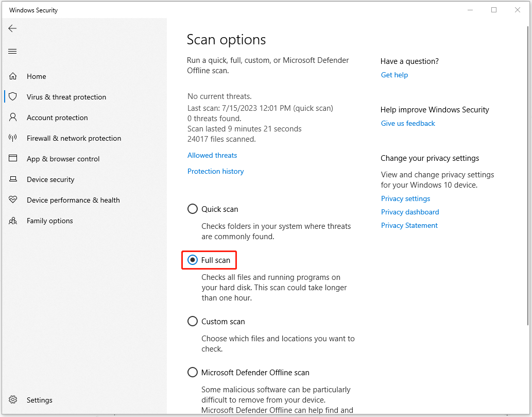This screenshot has width=532, height=417.
Task: Click the back arrow icon
Action: pyautogui.click(x=12, y=28)
